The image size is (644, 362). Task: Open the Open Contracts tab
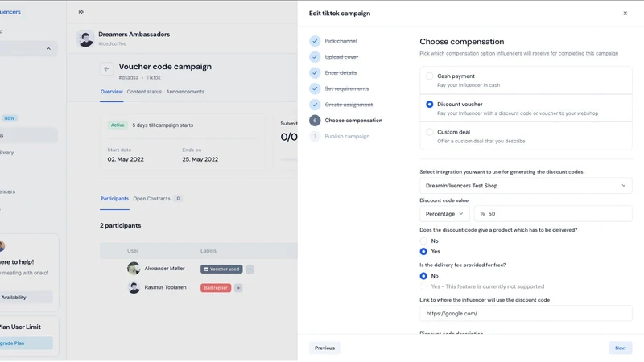point(151,199)
